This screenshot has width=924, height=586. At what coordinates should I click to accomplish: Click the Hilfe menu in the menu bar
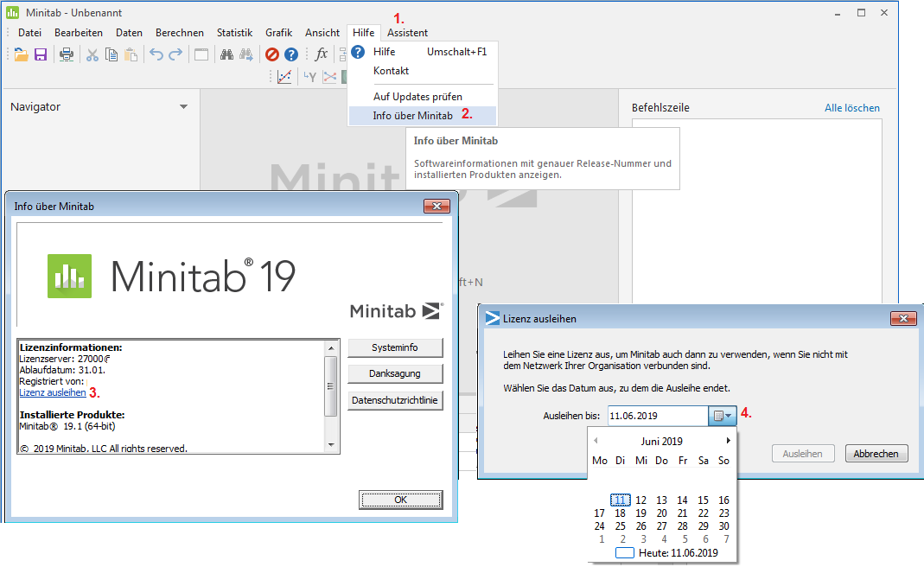(x=364, y=33)
